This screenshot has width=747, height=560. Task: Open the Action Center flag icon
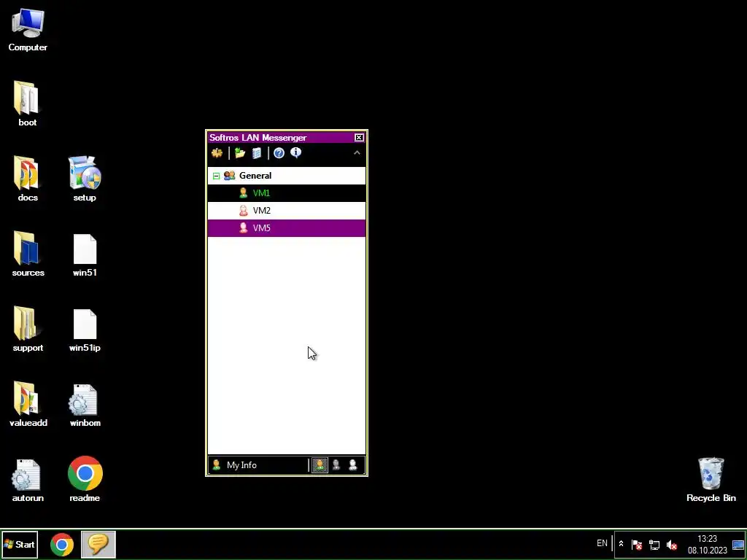point(637,545)
